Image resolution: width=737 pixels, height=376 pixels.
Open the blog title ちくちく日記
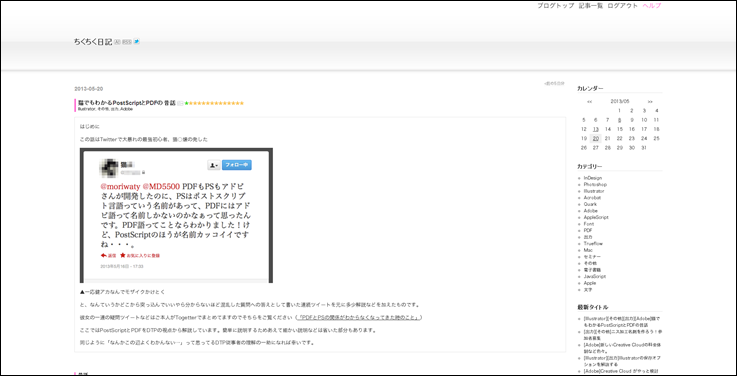[x=93, y=42]
